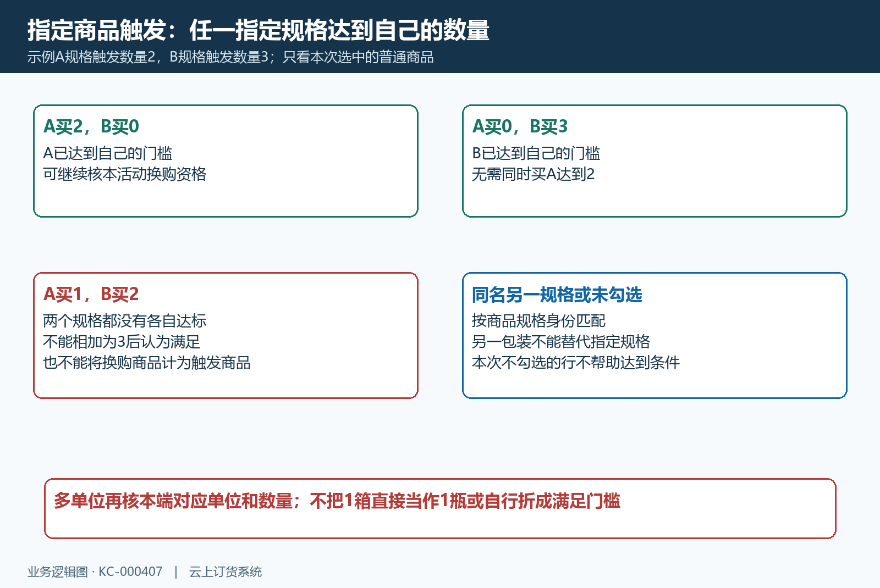
Task: Click the red note '多单位再核本端对应单位和数量'
Action: 173,501
